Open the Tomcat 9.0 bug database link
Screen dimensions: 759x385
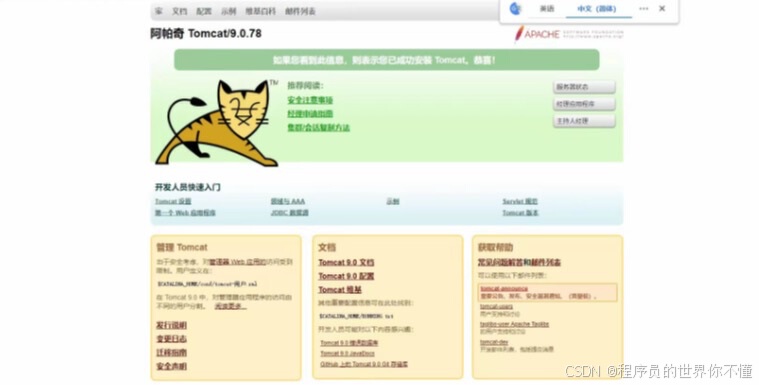[x=349, y=343]
